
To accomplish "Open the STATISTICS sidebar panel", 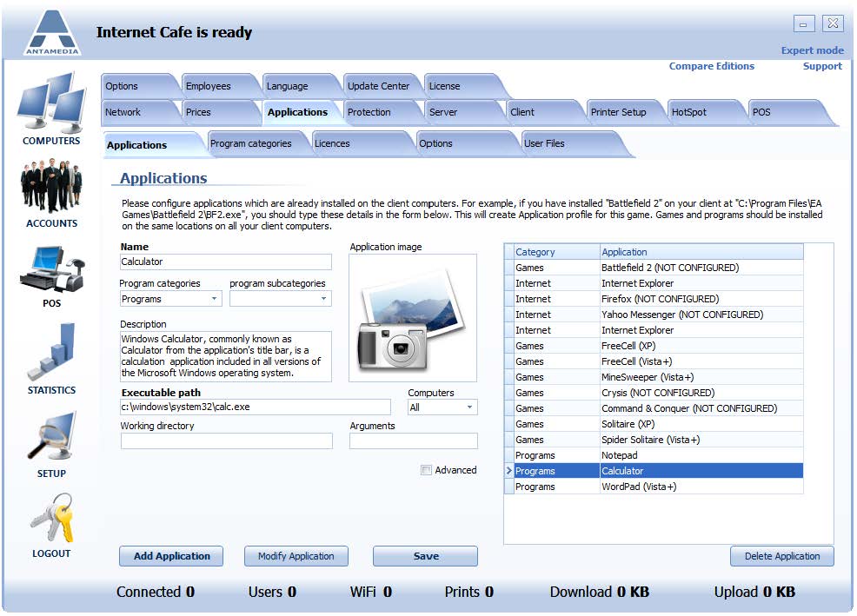I will click(51, 356).
